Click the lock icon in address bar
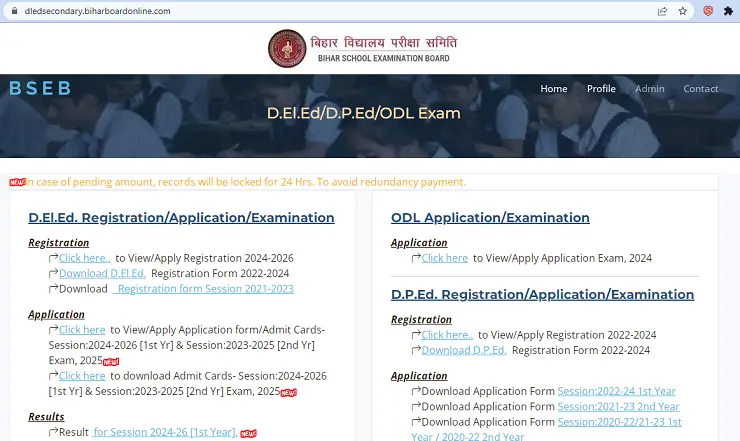Screen dimensions: 740x441 (14, 11)
